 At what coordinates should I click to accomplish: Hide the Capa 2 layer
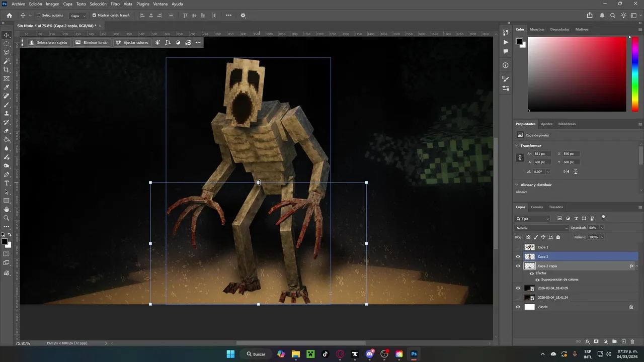[x=518, y=256]
